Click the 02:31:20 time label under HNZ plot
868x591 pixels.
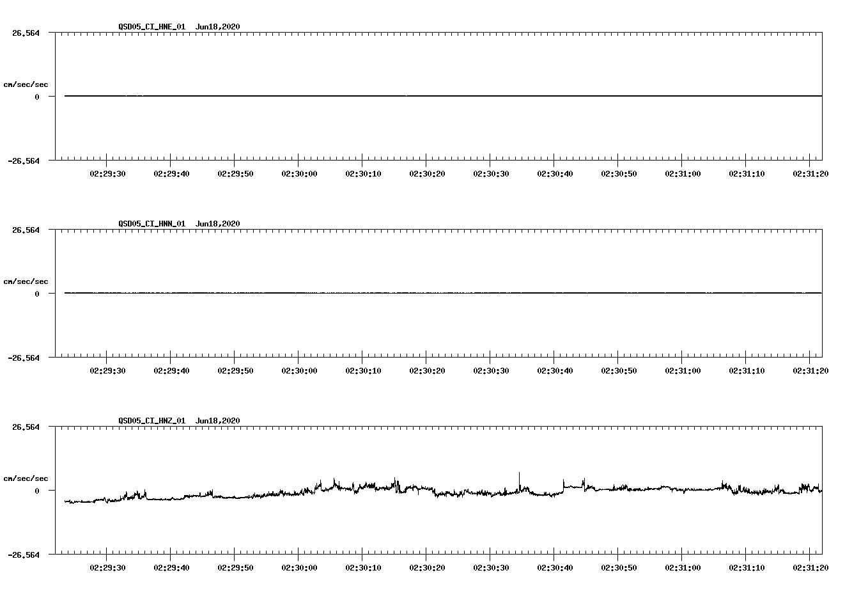coord(810,568)
